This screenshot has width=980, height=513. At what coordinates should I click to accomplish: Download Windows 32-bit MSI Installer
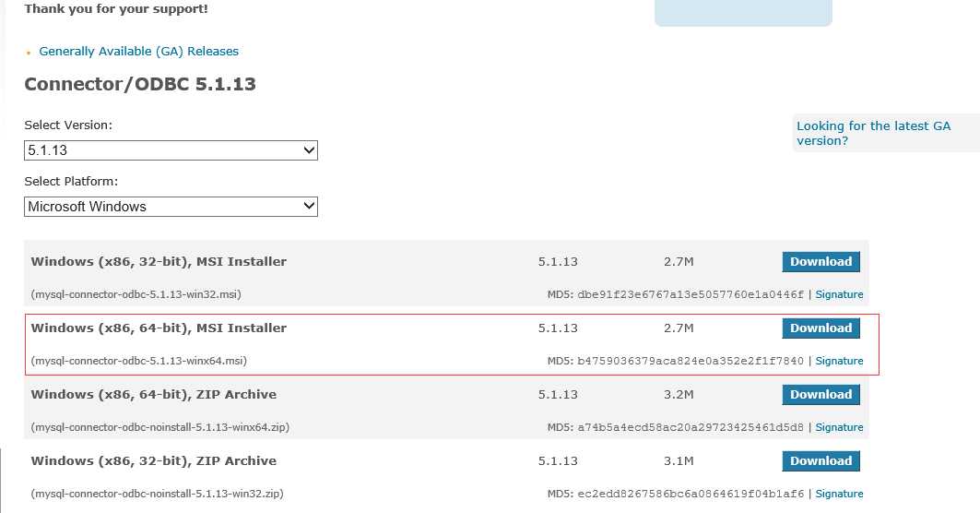[x=821, y=262]
